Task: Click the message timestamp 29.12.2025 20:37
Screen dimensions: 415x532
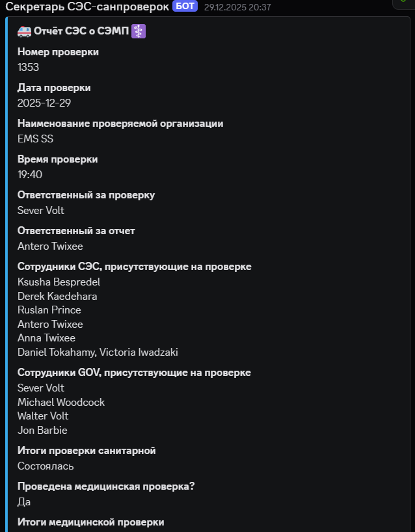Action: coord(237,7)
